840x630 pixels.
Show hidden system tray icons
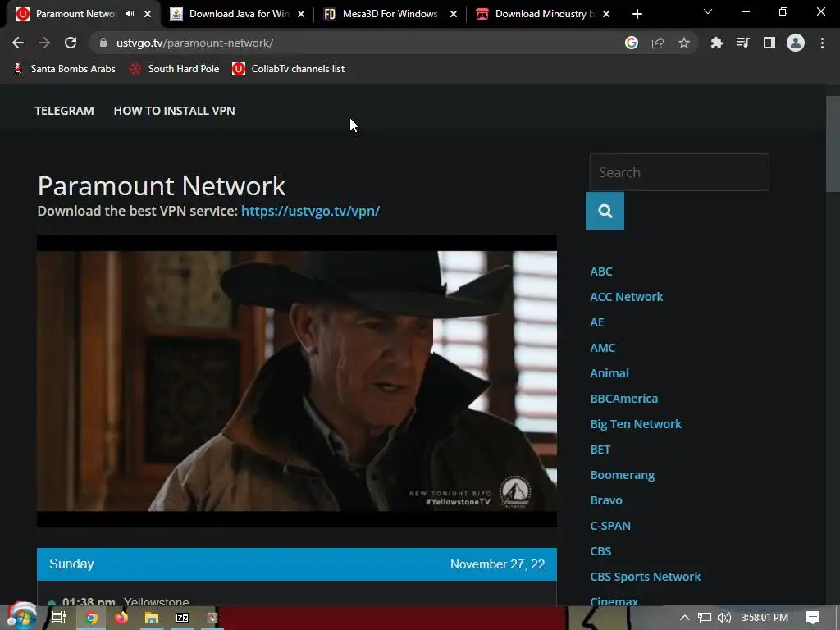[685, 618]
